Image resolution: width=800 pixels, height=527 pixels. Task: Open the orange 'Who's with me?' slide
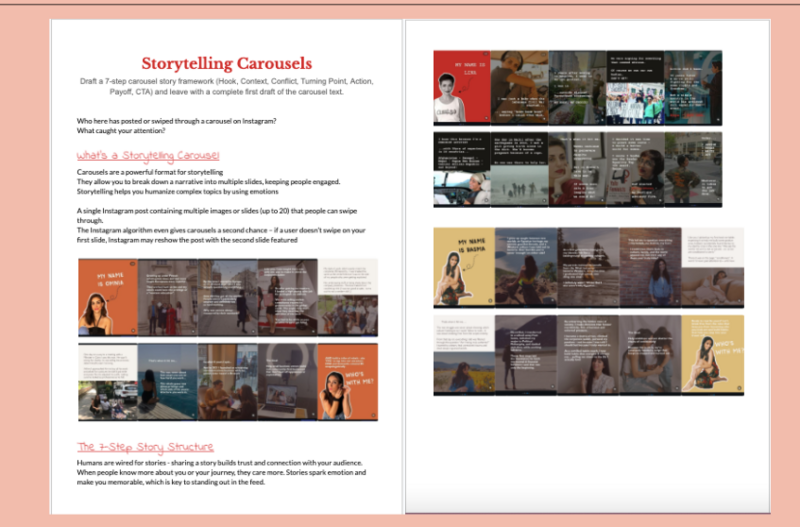tap(348, 382)
